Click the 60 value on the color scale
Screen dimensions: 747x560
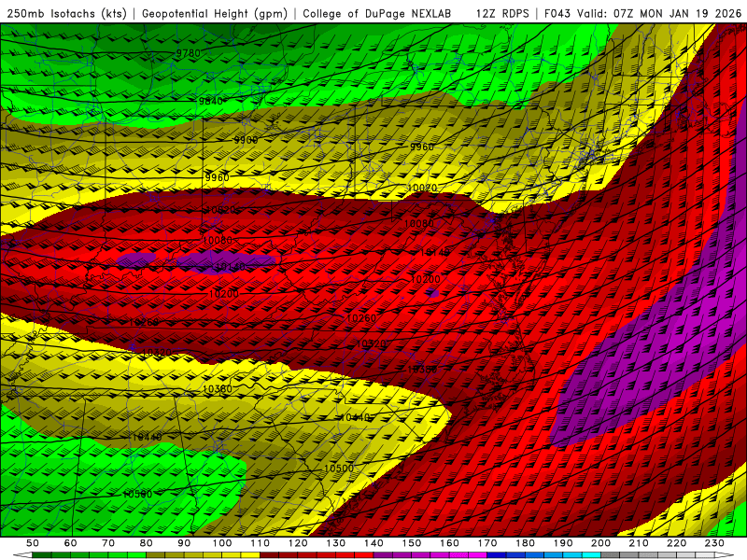coord(70,543)
